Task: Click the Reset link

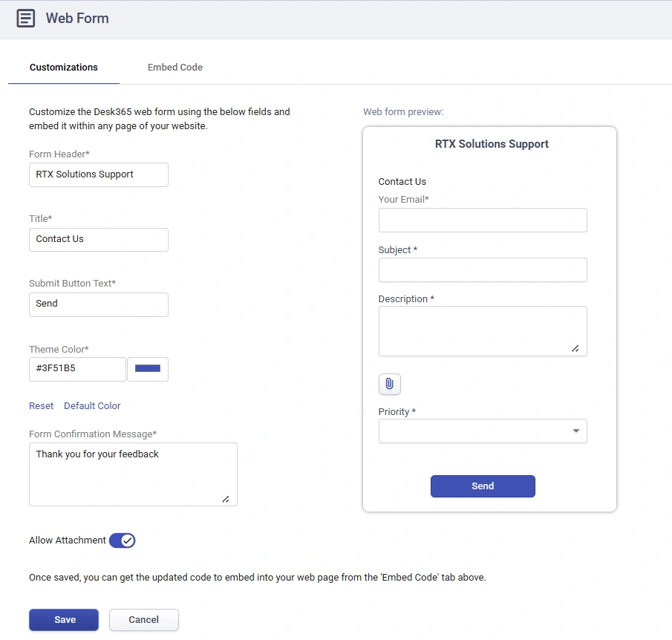Action: click(41, 406)
